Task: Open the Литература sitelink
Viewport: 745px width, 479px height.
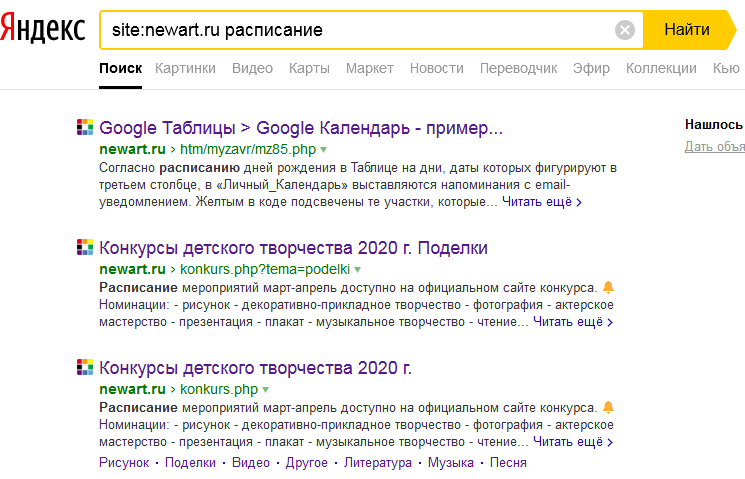Action: (x=378, y=462)
